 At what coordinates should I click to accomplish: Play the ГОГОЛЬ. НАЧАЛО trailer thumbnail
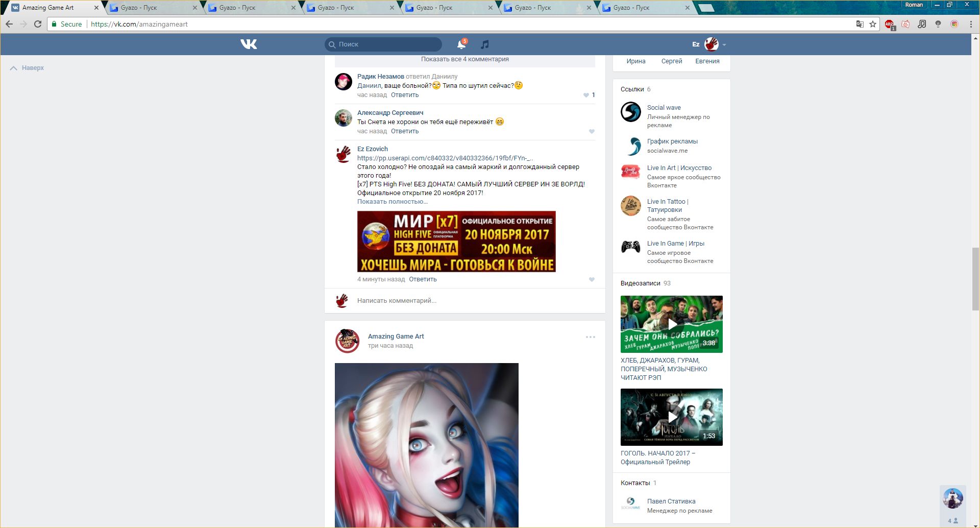coord(672,417)
